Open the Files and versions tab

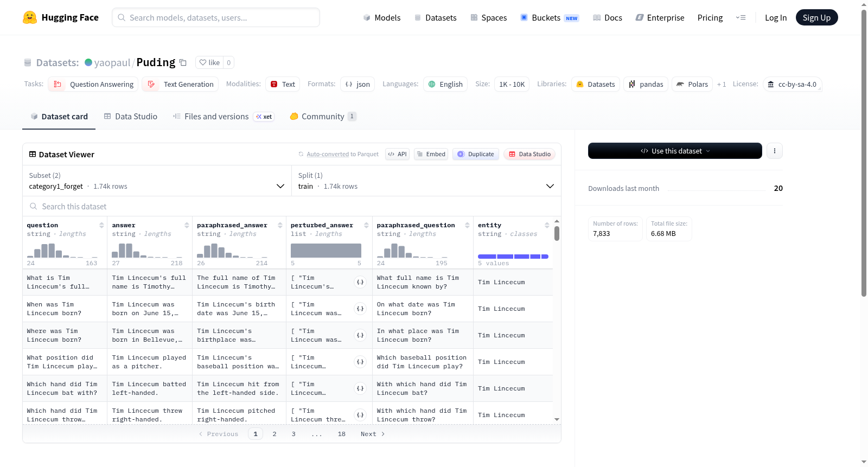pos(224,117)
